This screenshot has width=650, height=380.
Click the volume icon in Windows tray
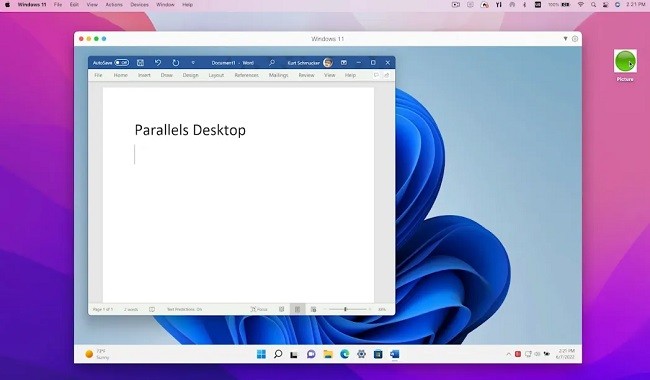tap(537, 354)
